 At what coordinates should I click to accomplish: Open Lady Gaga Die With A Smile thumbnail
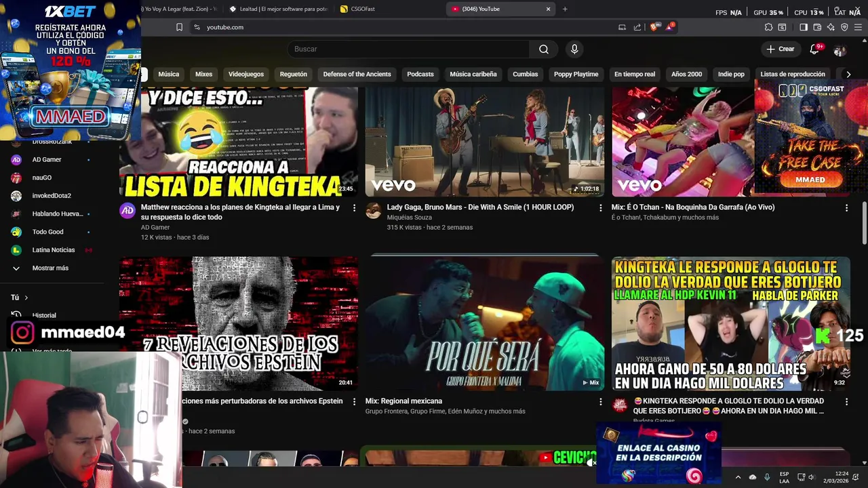click(485, 142)
